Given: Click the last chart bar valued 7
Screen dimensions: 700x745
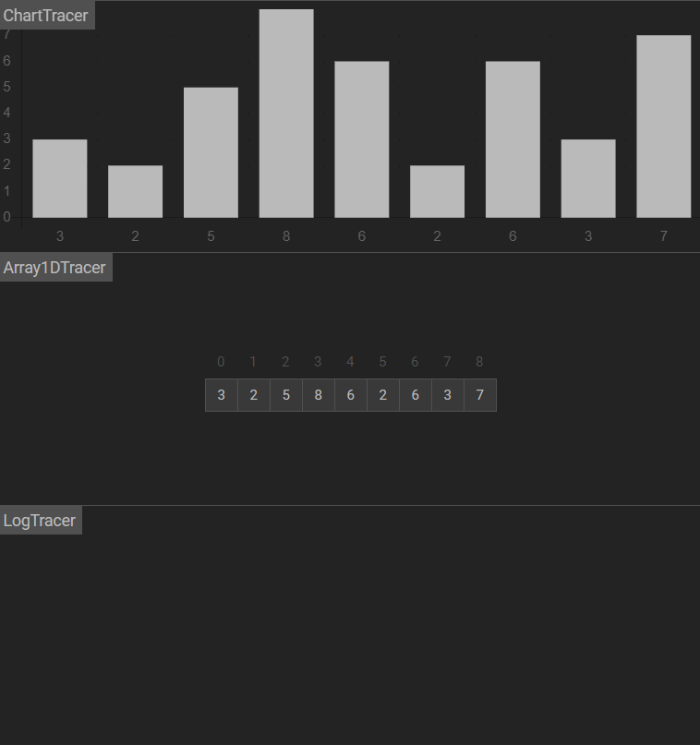Looking at the screenshot, I should pyautogui.click(x=663, y=126).
